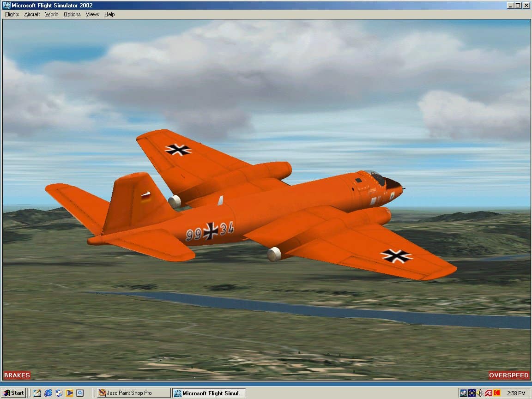
Task: Launch Internet Explorer from Quick Launch
Action: (x=48, y=393)
